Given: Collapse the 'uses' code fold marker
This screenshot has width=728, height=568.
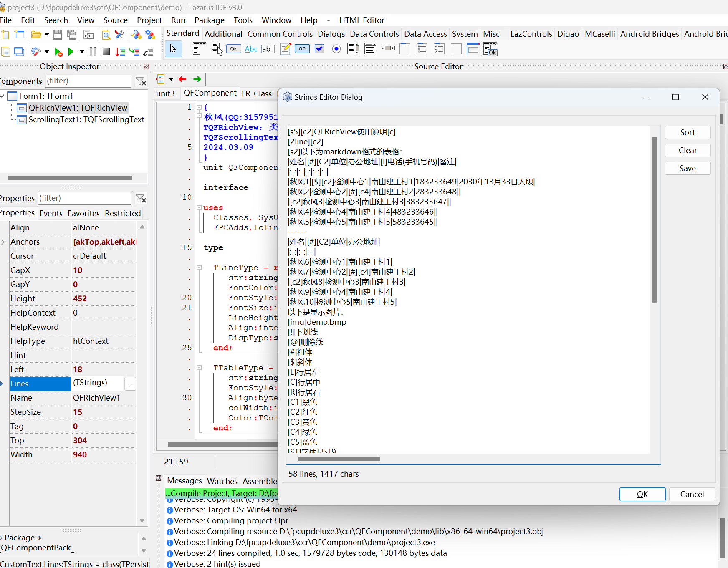Looking at the screenshot, I should [199, 207].
